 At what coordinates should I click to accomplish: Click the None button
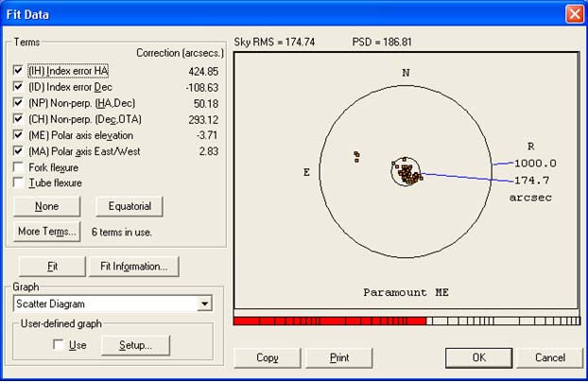pos(45,206)
